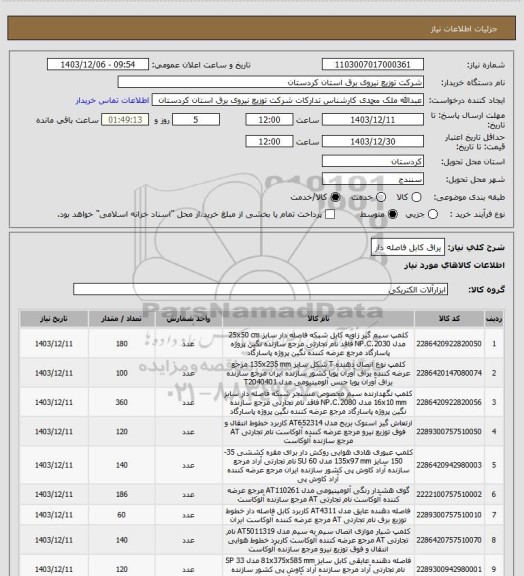Image resolution: width=524 pixels, height=576 pixels.
Task: Select the کالا radio button
Action: pos(416,197)
